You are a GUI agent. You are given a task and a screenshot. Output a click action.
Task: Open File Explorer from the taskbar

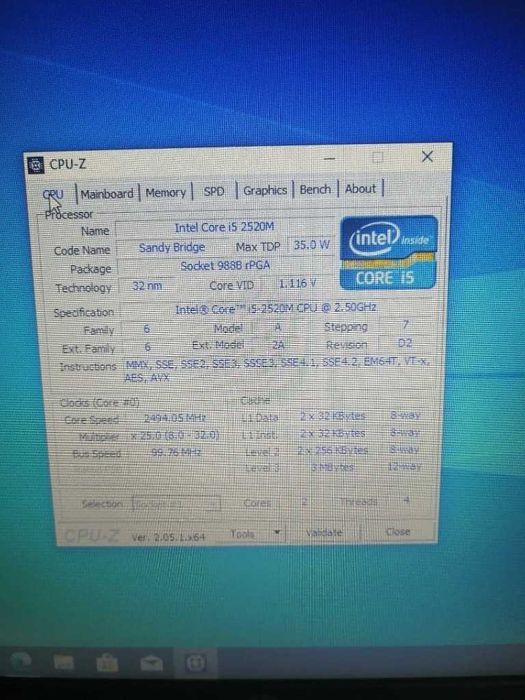pyautogui.click(x=64, y=662)
